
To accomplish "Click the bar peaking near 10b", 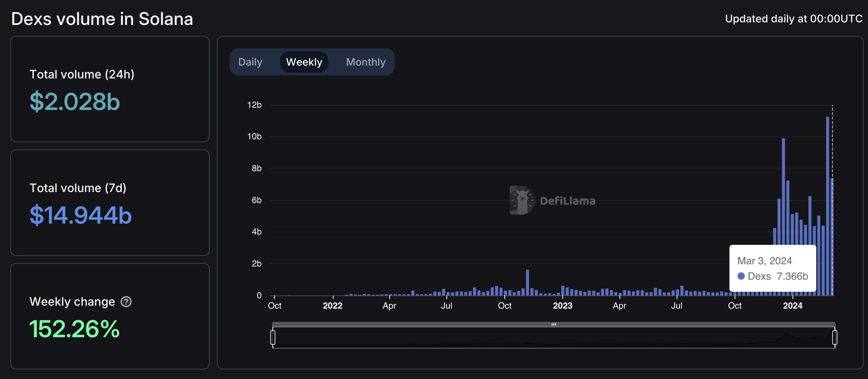I will pyautogui.click(x=783, y=191).
